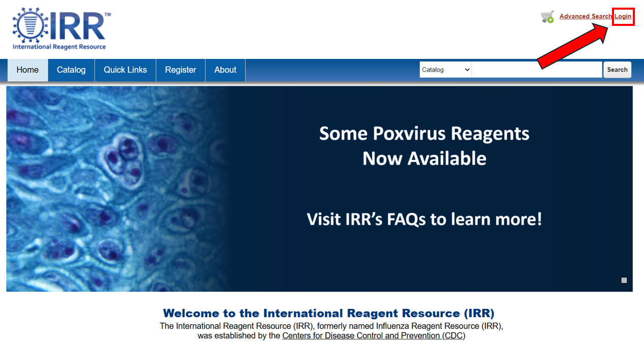Viewport: 644px width, 344px height.
Task: Open the About menu item
Action: (225, 70)
